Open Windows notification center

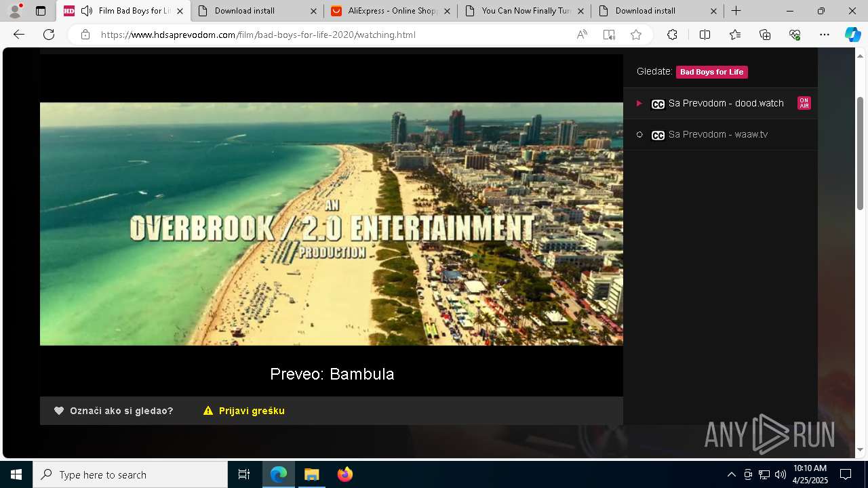[846, 474]
